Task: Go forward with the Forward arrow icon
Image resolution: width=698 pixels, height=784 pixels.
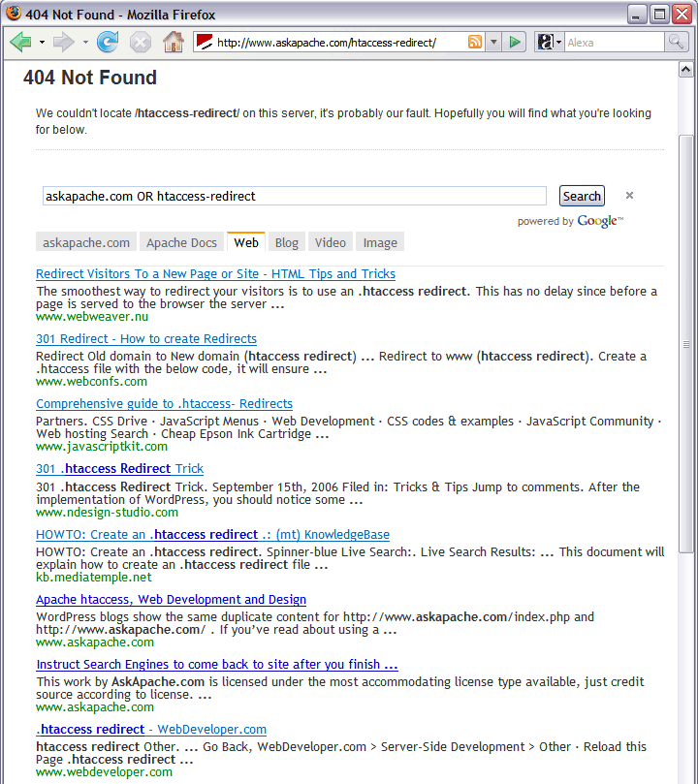Action: point(64,42)
